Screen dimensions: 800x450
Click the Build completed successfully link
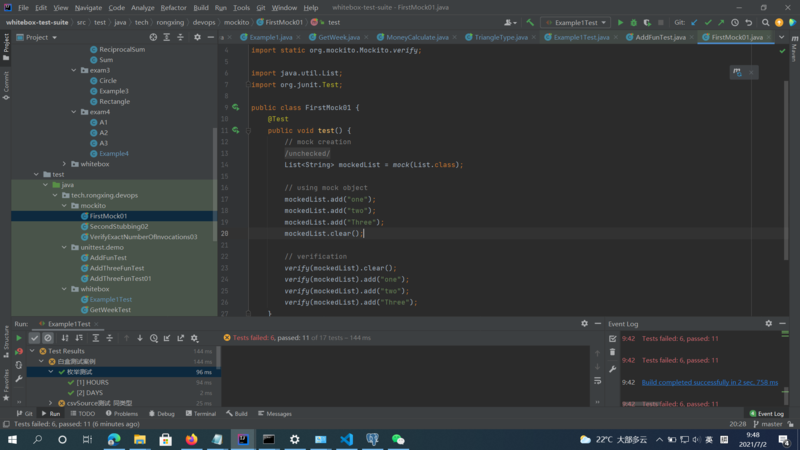point(709,382)
